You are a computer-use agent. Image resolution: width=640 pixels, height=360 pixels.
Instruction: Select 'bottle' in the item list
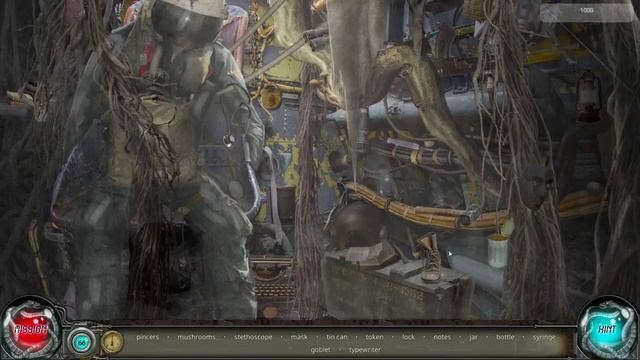[505, 337]
